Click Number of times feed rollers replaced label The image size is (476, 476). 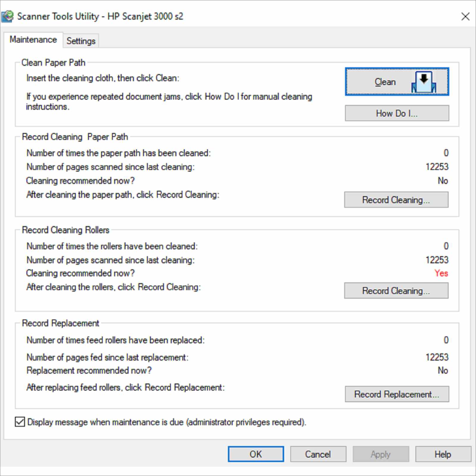tap(115, 340)
